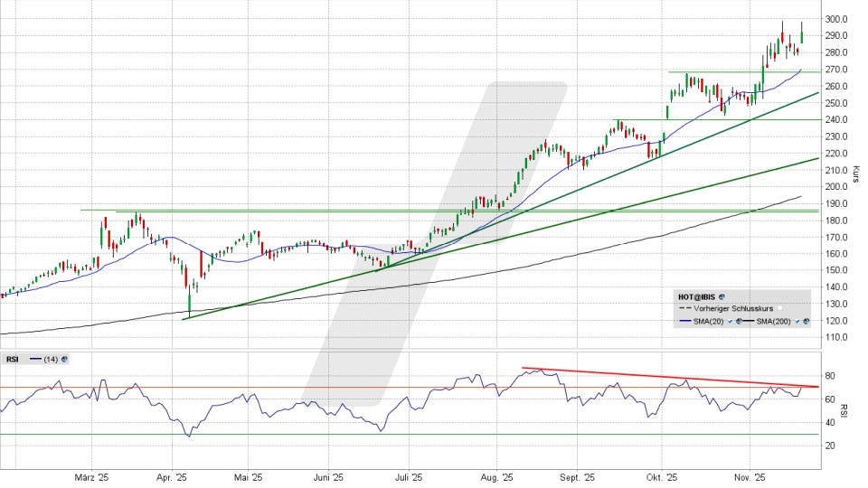Screen dimensions: 868x488
Task: Uncheck the SMA(20) checkbox
Action: [x=729, y=321]
